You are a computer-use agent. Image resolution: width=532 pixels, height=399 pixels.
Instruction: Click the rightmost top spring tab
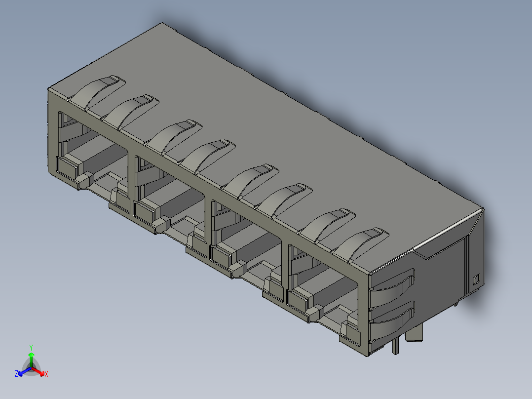(x=360, y=244)
